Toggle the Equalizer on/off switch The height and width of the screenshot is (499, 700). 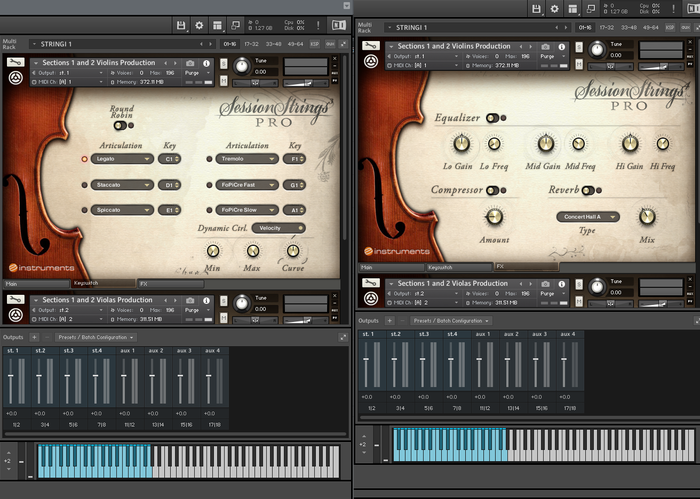494,118
